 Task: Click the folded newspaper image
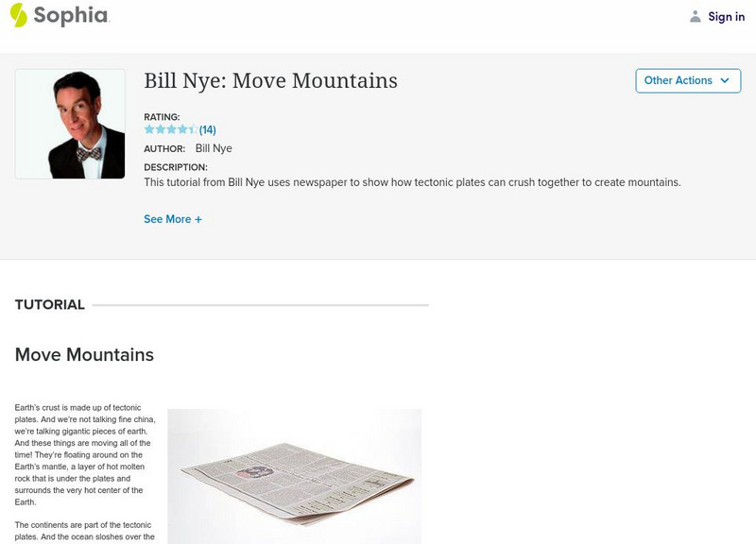(295, 477)
